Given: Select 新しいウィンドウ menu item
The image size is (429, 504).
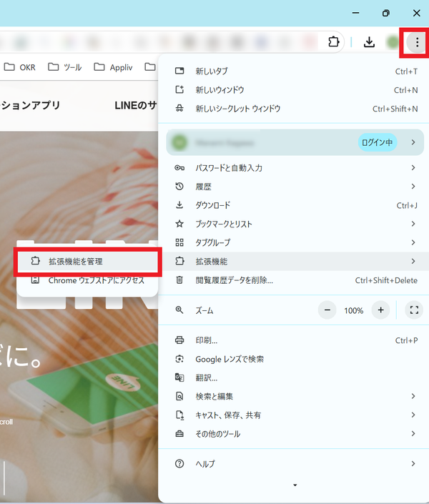Looking at the screenshot, I should [x=293, y=89].
